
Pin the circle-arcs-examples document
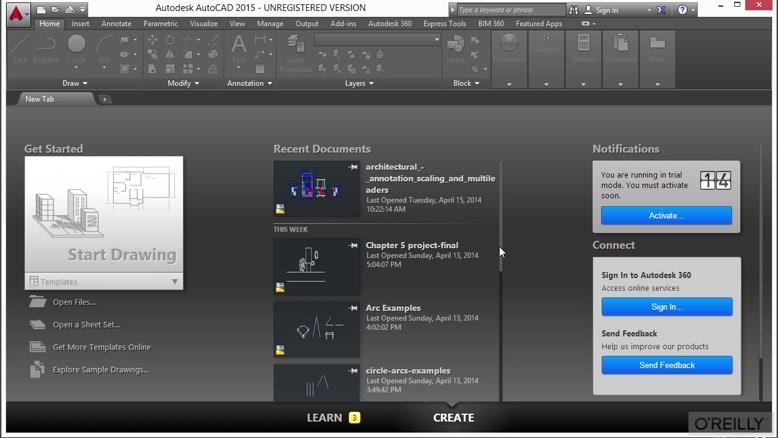(x=353, y=371)
